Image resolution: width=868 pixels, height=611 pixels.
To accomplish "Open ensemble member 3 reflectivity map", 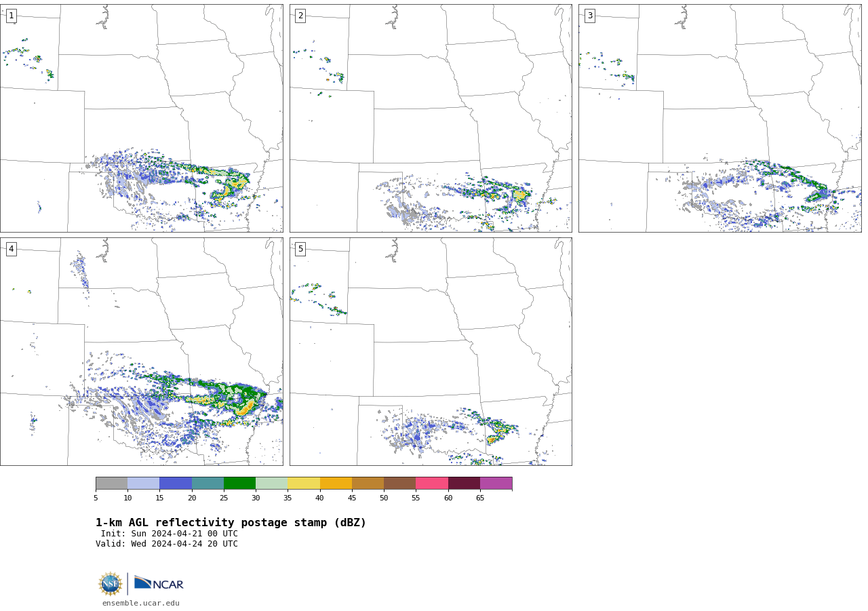I will (719, 118).
